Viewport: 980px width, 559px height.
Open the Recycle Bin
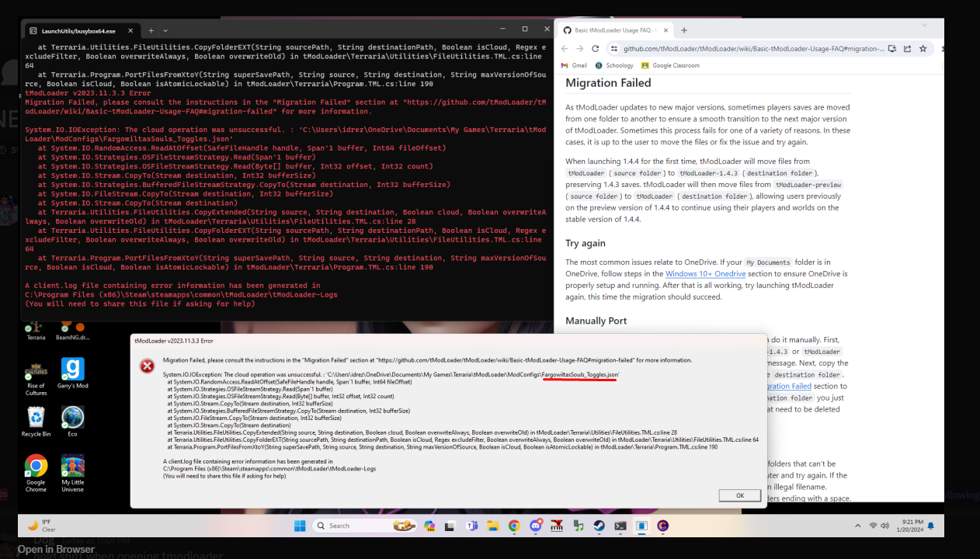[36, 422]
